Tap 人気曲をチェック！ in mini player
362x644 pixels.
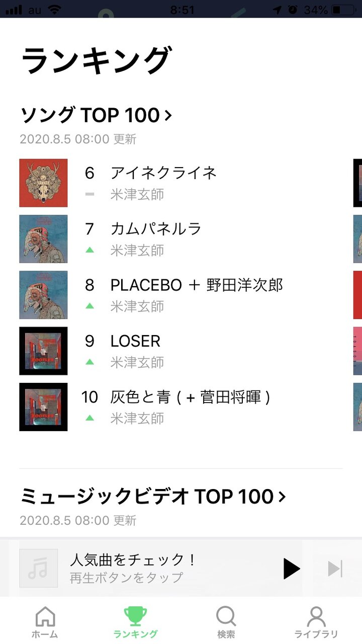pos(133,559)
